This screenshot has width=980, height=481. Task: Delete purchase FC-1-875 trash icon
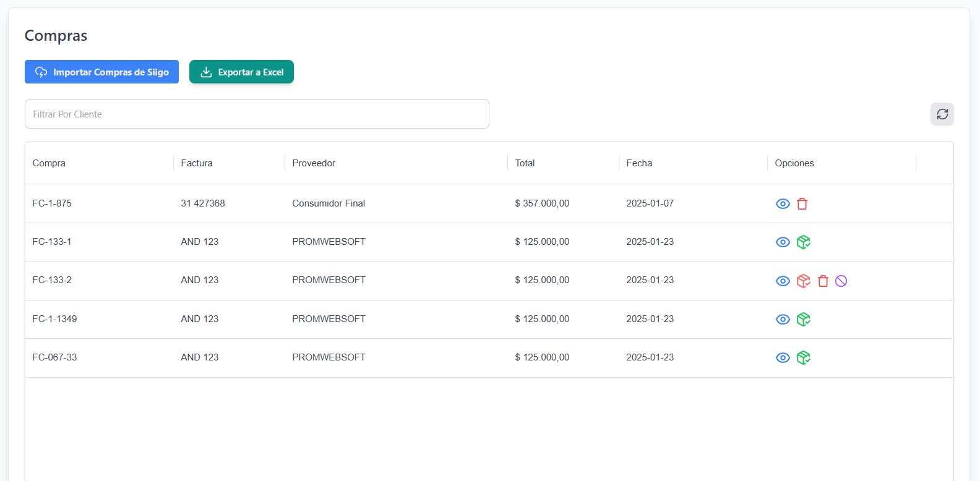[x=802, y=204]
